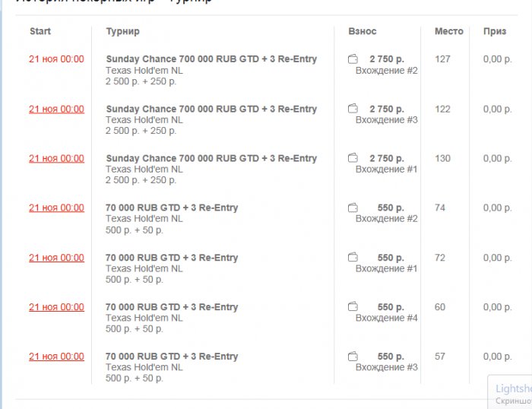The width and height of the screenshot is (532, 409).
Task: Follow the 21 ноя link in place 74 row
Action: 56,208
